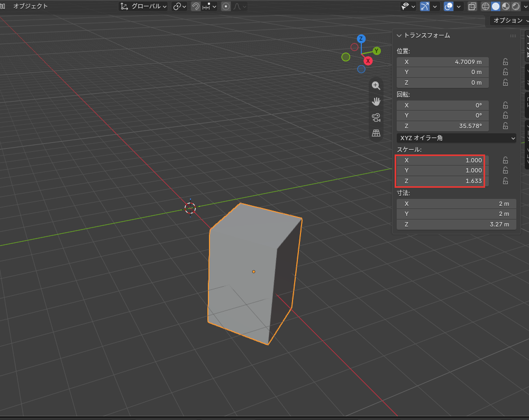Open the グローバル orientation dropdown
The width and height of the screenshot is (529, 420).
coord(143,6)
